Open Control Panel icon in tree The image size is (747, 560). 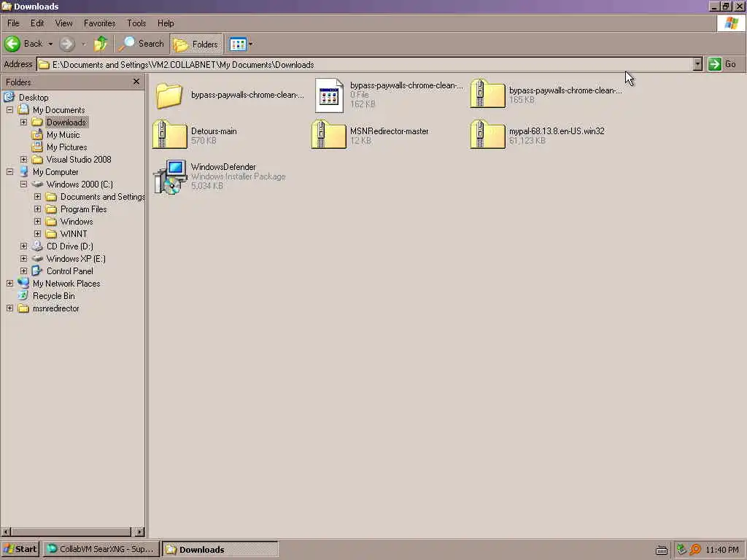(x=37, y=271)
